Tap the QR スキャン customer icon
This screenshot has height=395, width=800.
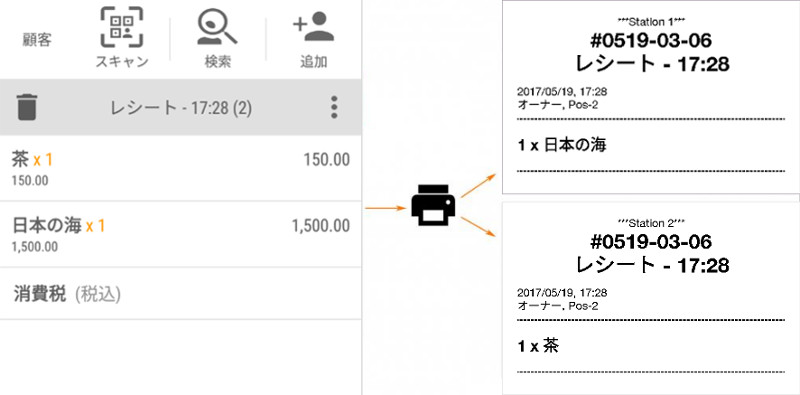(x=122, y=27)
